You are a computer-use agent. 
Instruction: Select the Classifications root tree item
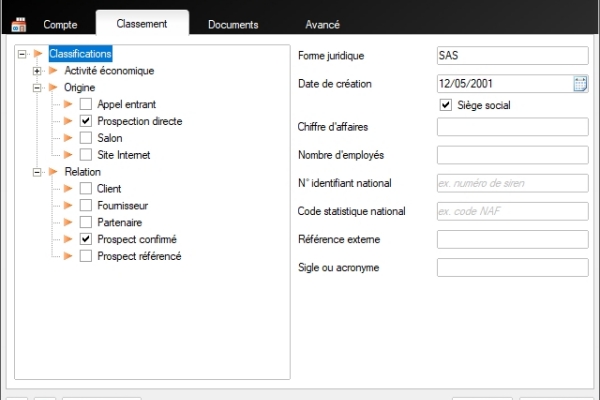(x=80, y=54)
